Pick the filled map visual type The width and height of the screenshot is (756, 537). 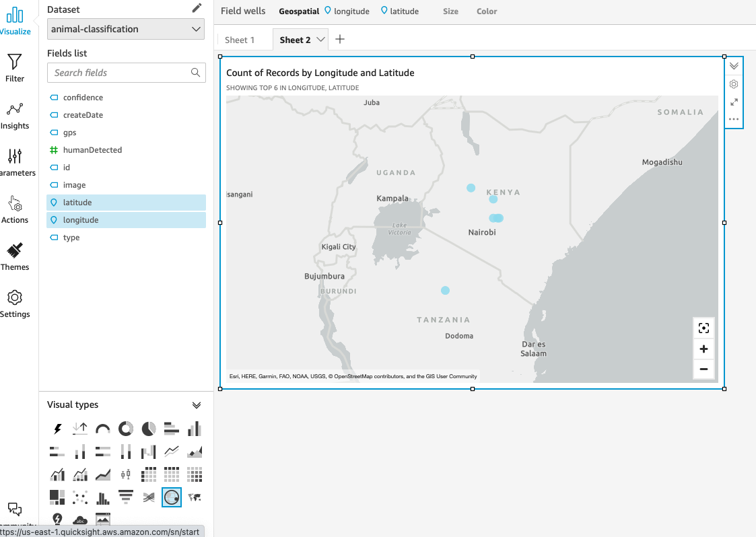coord(195,497)
